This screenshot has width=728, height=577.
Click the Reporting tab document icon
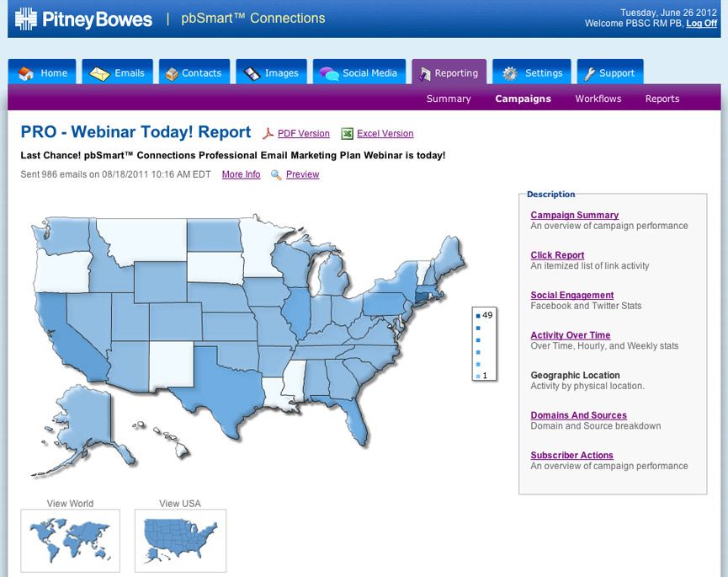[x=425, y=74]
